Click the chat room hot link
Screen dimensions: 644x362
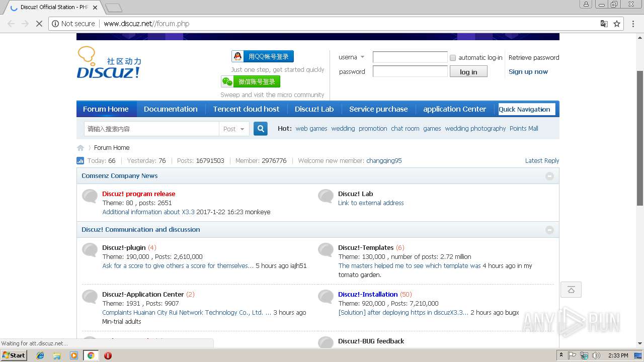(405, 129)
